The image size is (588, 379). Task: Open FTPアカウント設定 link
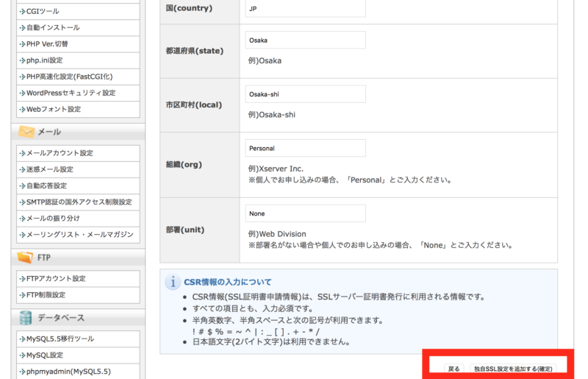[x=56, y=278]
